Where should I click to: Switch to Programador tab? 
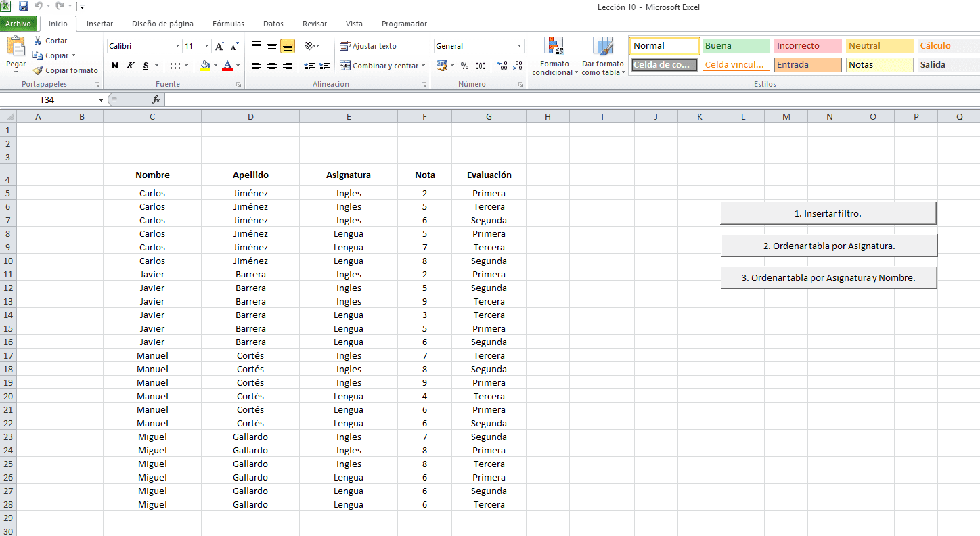[404, 24]
